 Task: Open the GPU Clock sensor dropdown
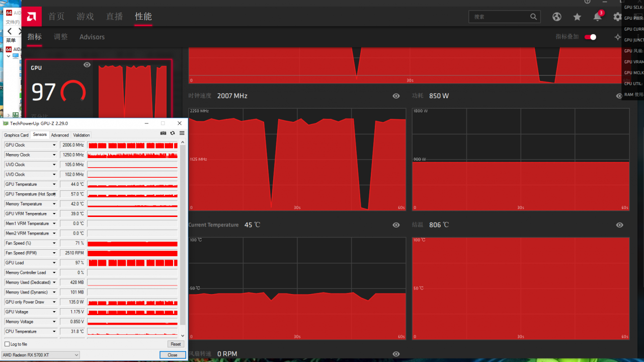tap(54, 145)
